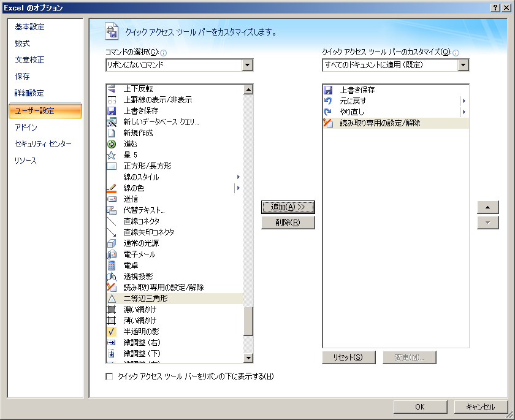
Task: Select the 通常の光源 cube icon
Action: (112, 243)
